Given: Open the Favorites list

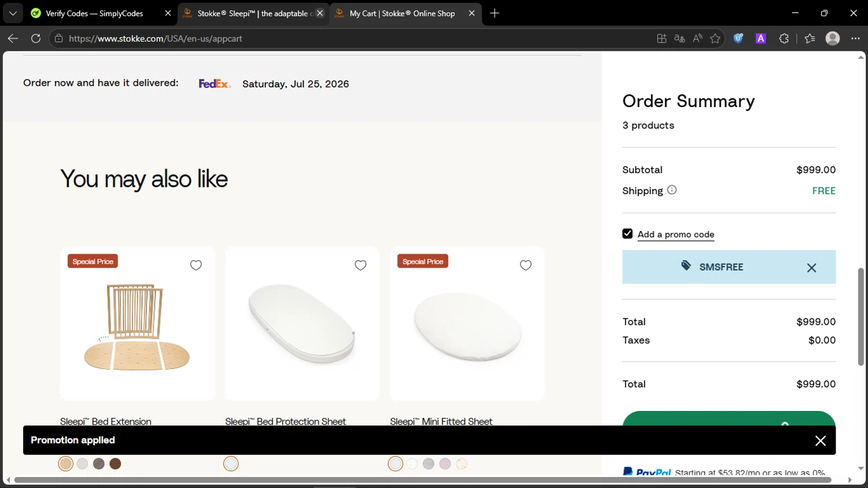Looking at the screenshot, I should tap(810, 38).
